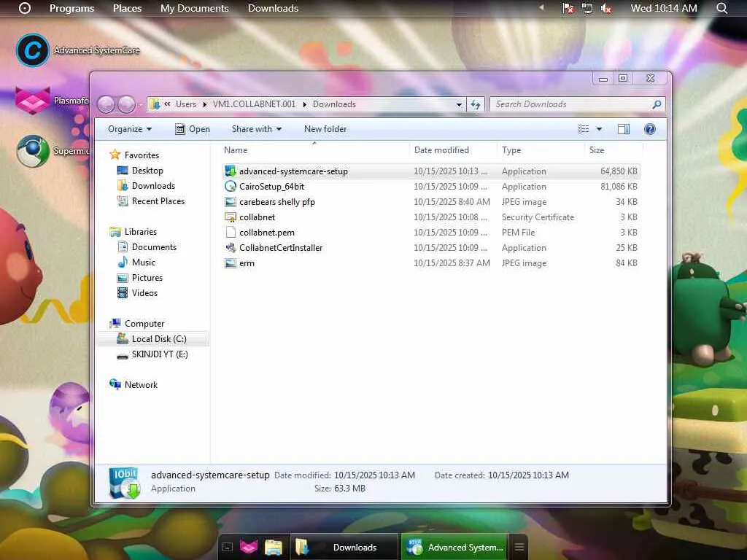The height and width of the screenshot is (560, 747).
Task: Select Libraries in navigation pane
Action: click(141, 232)
